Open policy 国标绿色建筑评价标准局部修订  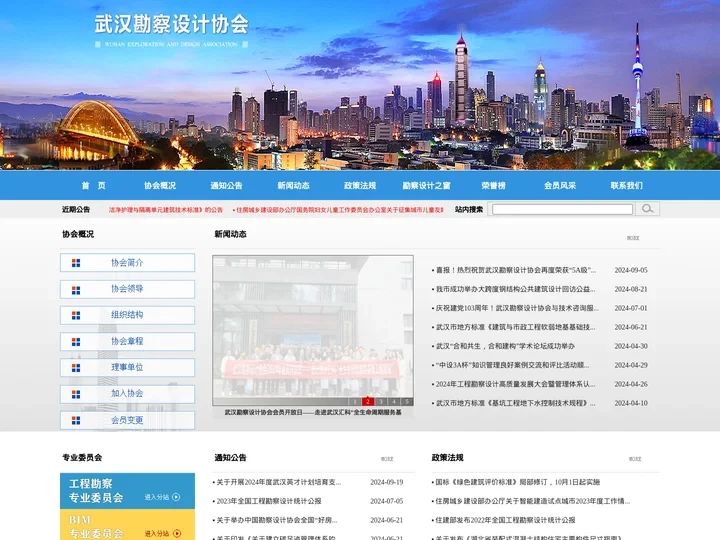[x=518, y=482]
